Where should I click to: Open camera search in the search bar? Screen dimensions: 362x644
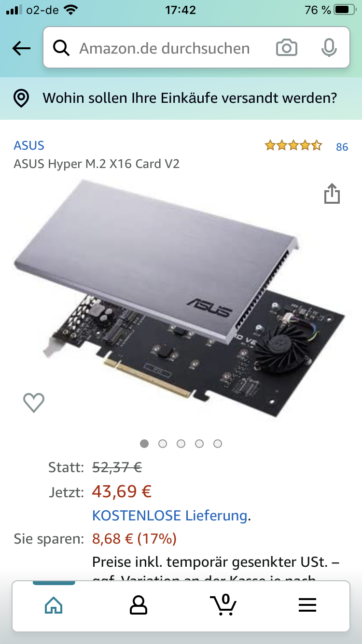click(x=286, y=48)
